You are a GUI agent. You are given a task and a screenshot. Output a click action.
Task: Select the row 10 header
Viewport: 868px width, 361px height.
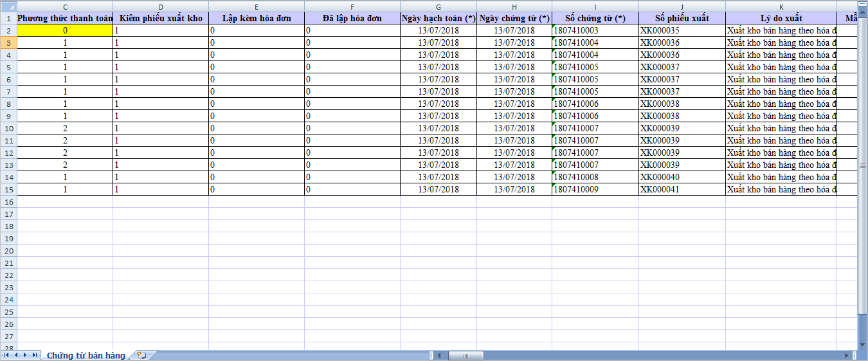(x=8, y=128)
